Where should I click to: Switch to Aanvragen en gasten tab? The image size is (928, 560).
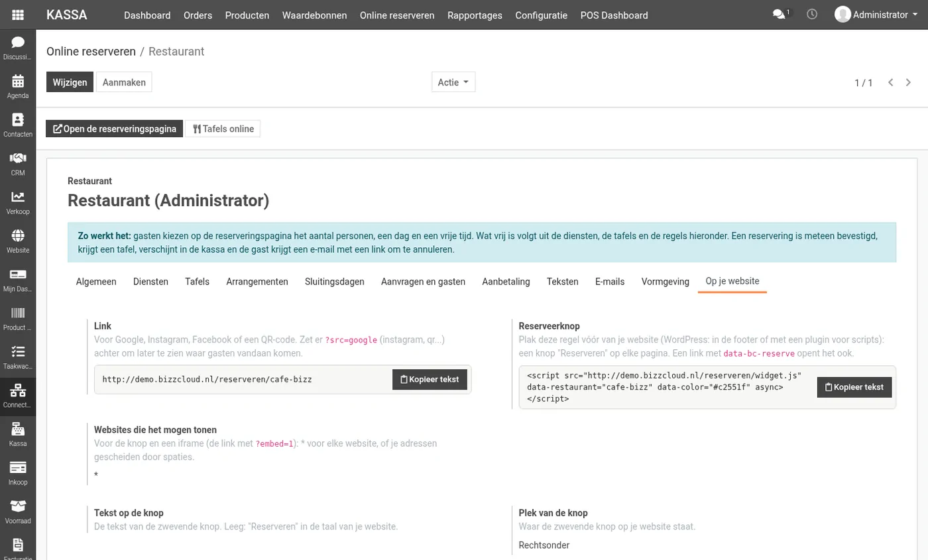coord(423,282)
